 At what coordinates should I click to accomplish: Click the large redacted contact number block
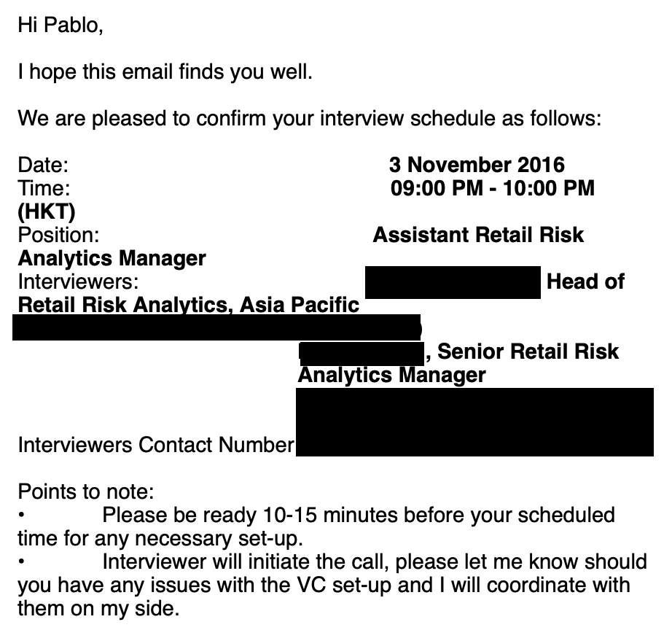point(474,422)
